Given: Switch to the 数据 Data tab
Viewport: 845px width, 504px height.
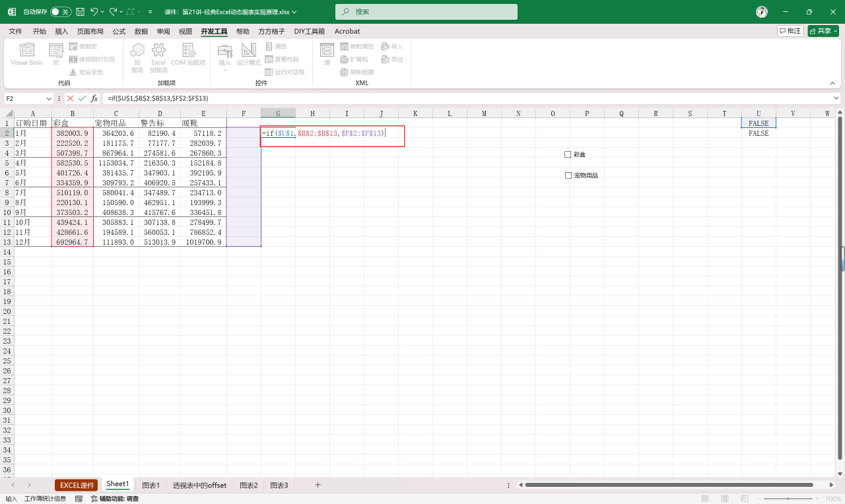Looking at the screenshot, I should click(x=141, y=31).
